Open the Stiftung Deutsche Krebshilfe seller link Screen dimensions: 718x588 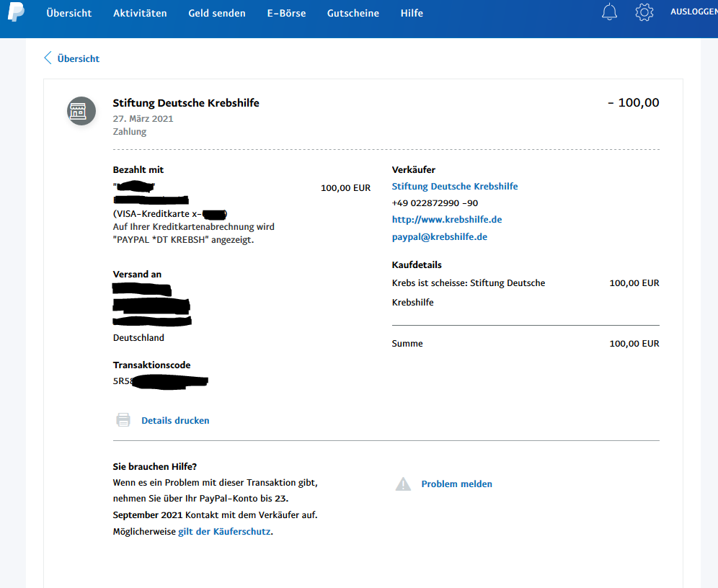(x=455, y=187)
